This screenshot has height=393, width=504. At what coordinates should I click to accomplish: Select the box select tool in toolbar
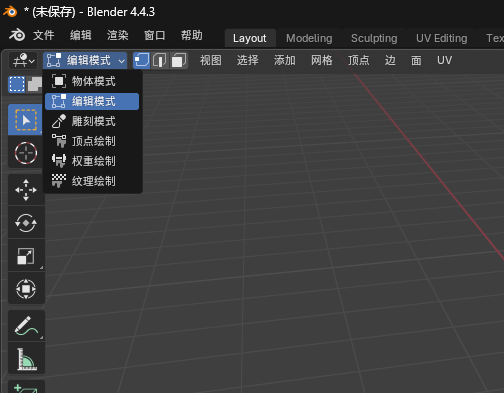point(26,120)
